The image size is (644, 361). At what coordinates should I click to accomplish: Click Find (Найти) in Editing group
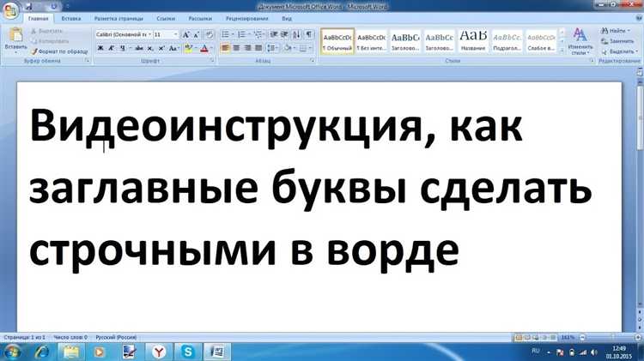click(615, 31)
